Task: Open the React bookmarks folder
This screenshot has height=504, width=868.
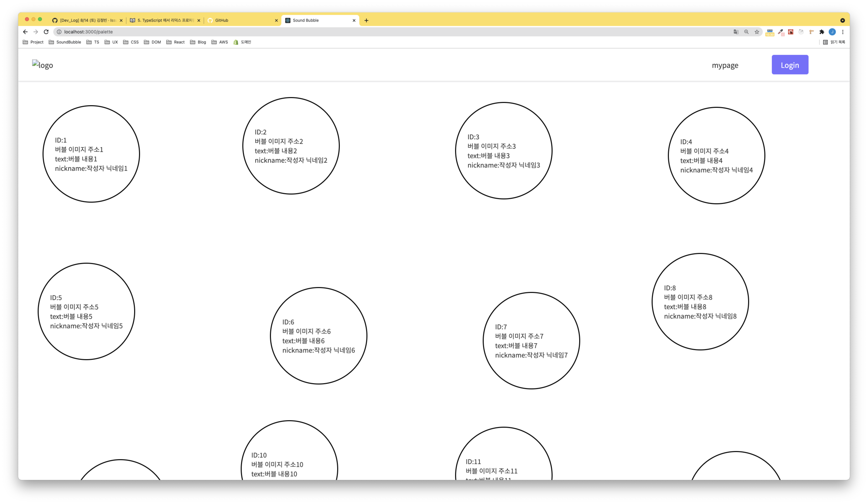Action: 175,42
